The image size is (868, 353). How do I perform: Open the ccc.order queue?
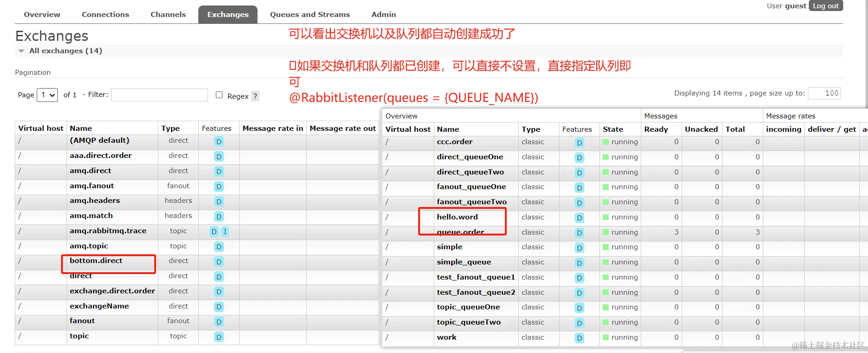coord(454,142)
